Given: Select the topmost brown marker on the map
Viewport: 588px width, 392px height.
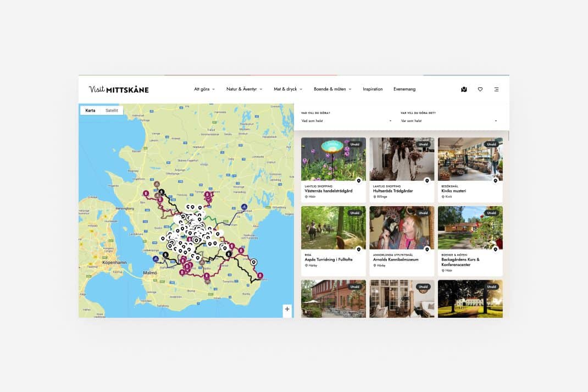Looking at the screenshot, I should click(x=157, y=184).
